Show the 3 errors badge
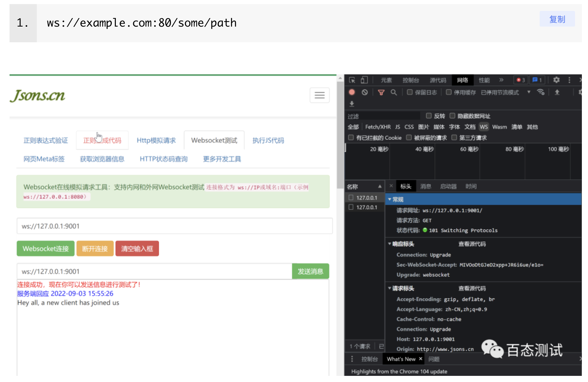 click(x=521, y=80)
